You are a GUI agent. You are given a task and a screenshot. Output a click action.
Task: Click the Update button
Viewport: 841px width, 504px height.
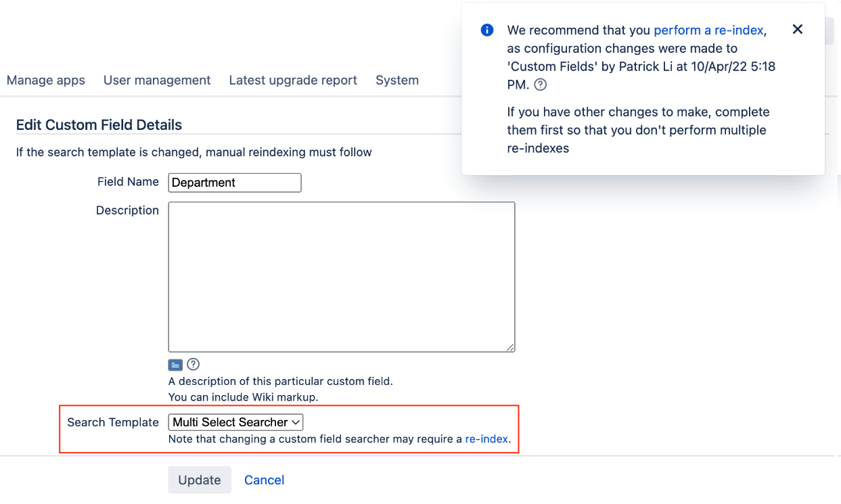pos(199,480)
